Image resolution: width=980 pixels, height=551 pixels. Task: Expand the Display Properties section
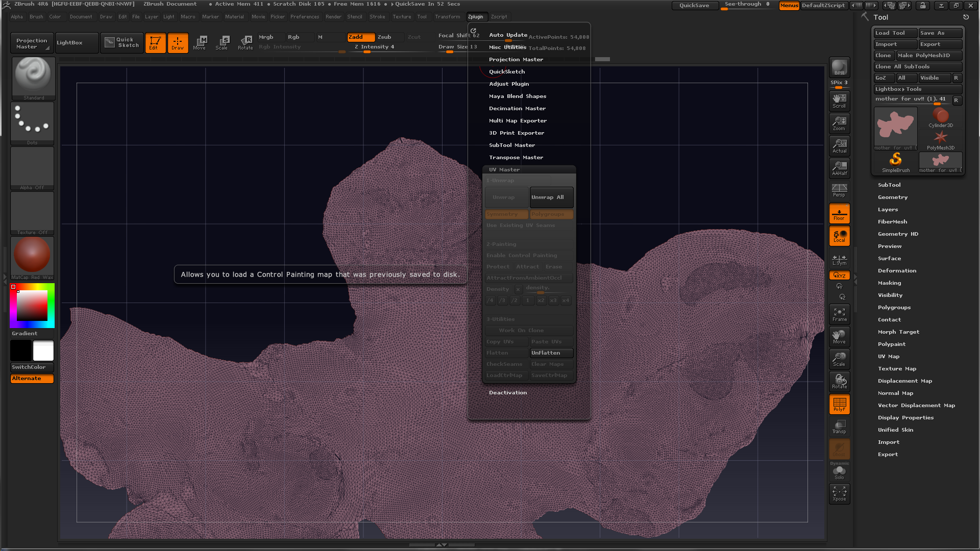905,418
